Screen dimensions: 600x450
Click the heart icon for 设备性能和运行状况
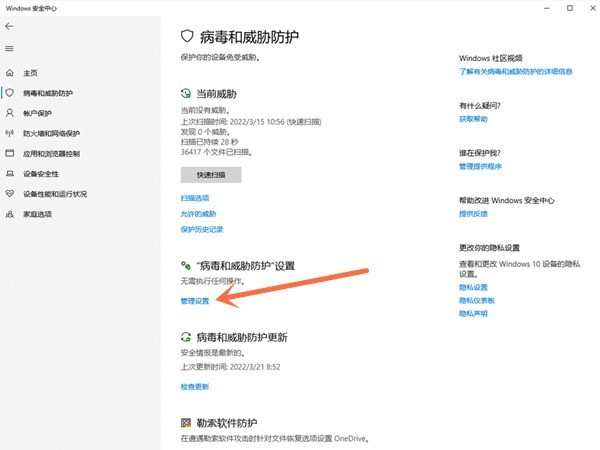[10, 194]
